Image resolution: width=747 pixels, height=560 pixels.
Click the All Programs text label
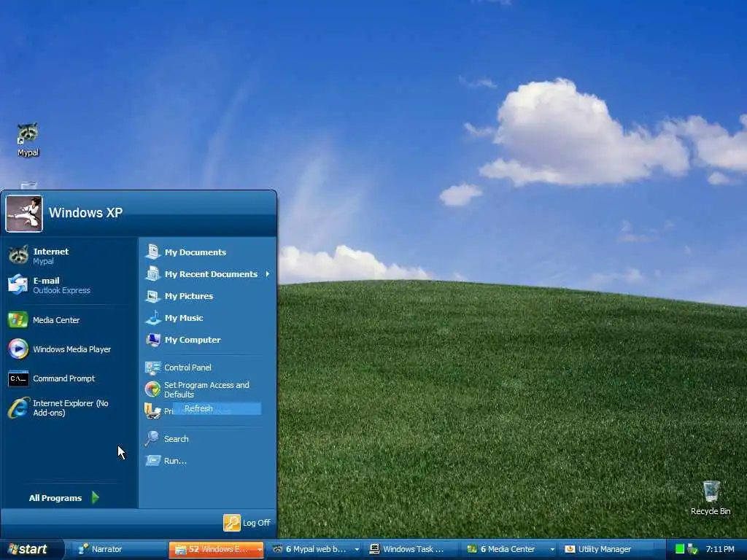pos(55,498)
